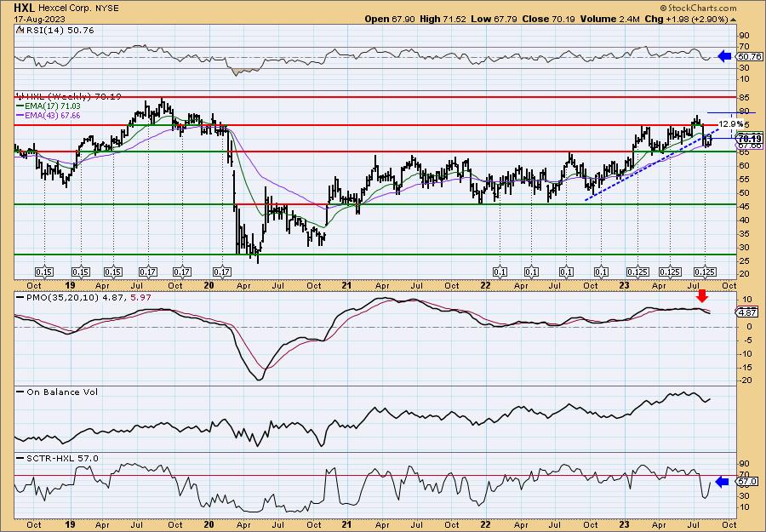This screenshot has height=532, width=766.
Task: Click the 25 price axis label
Action: pyautogui.click(x=744, y=260)
